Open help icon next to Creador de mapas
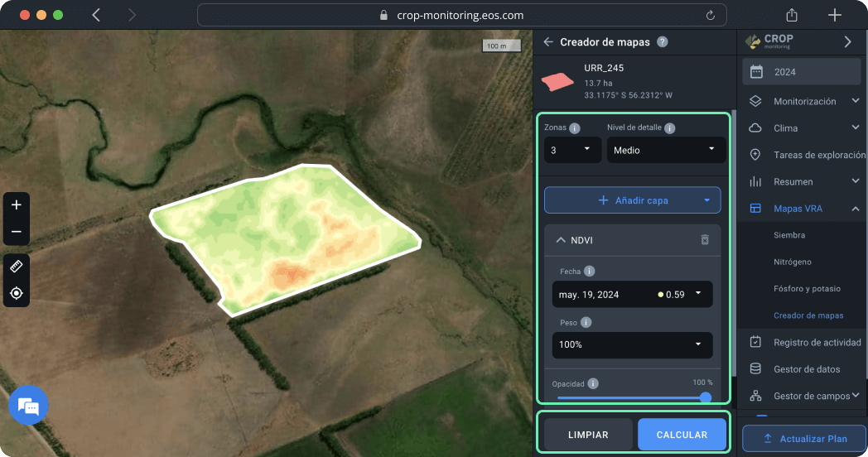The height and width of the screenshot is (457, 868). (x=662, y=42)
